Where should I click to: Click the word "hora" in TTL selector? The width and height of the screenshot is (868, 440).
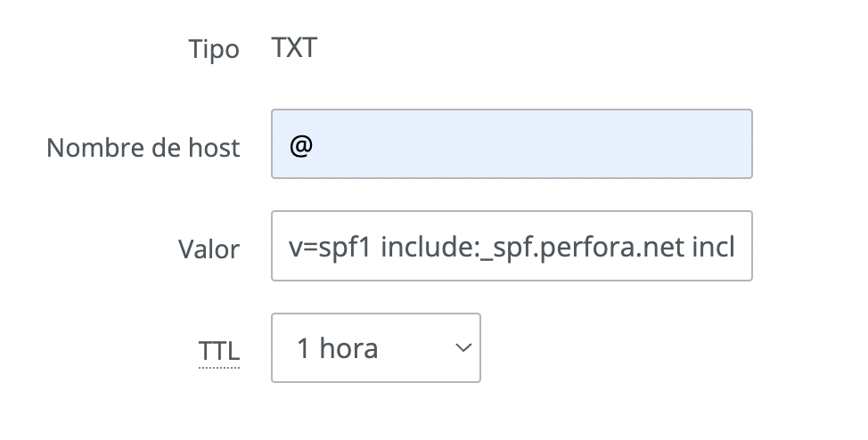point(348,348)
